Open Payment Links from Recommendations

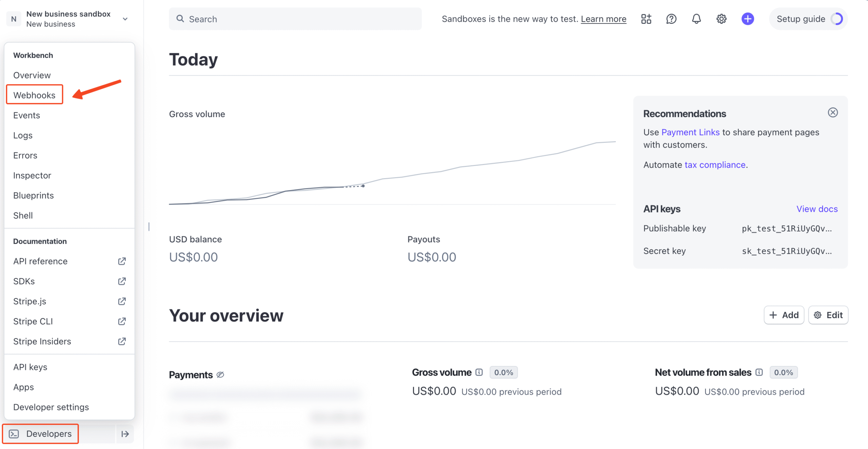tap(690, 132)
